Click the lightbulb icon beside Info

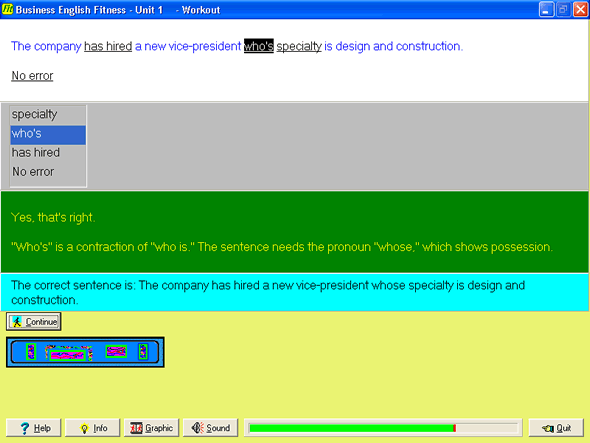pyautogui.click(x=84, y=428)
